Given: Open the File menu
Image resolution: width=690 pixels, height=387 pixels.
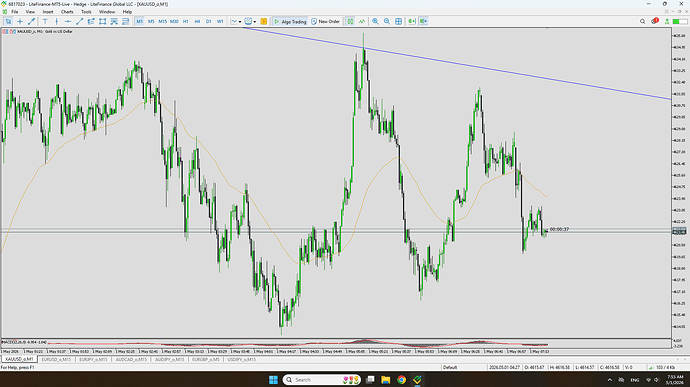Looking at the screenshot, I should pos(15,12).
